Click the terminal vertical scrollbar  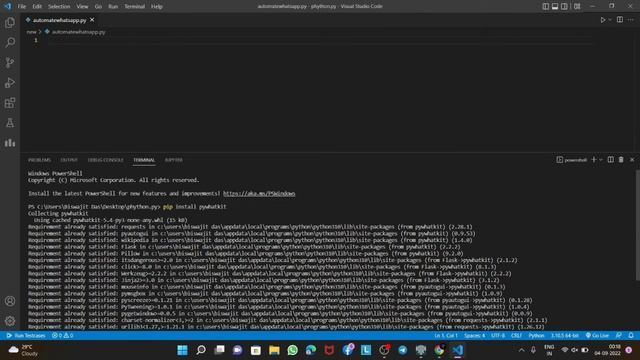(638, 225)
